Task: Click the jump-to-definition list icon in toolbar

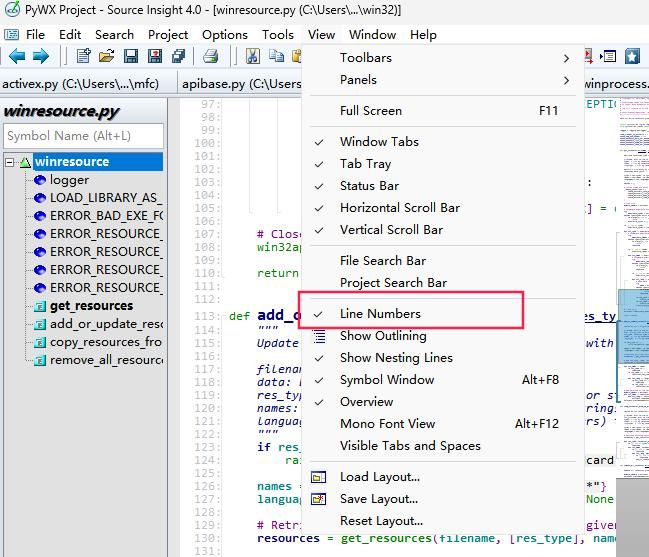Action: point(608,56)
